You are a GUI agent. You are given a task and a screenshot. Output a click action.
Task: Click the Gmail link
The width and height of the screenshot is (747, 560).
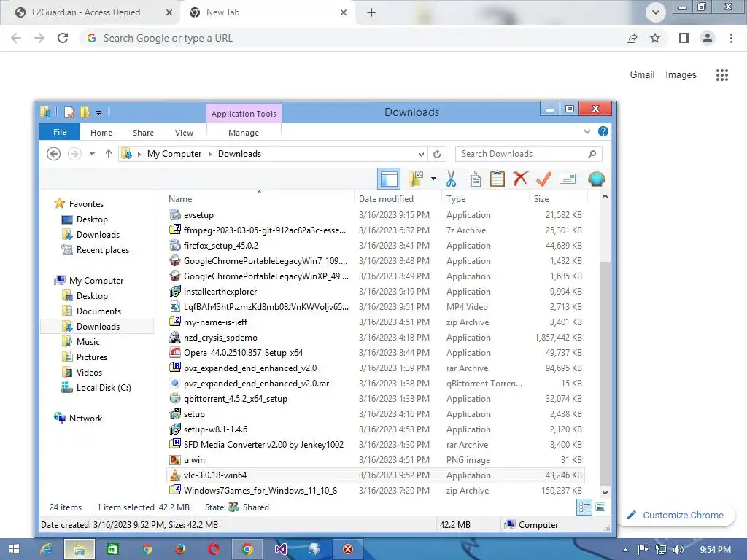(642, 75)
